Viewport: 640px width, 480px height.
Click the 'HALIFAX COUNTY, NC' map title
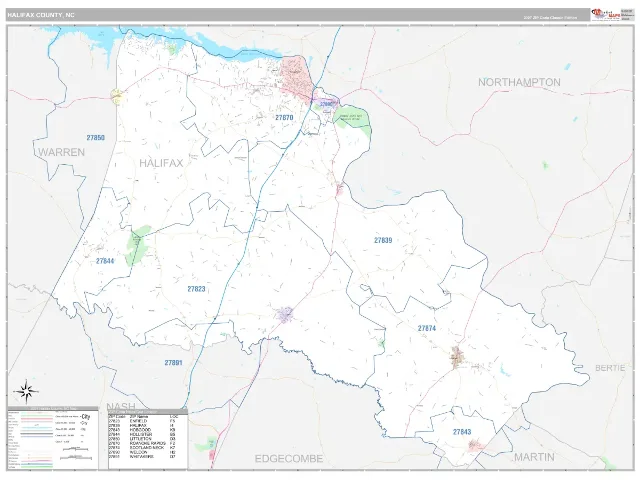point(41,15)
